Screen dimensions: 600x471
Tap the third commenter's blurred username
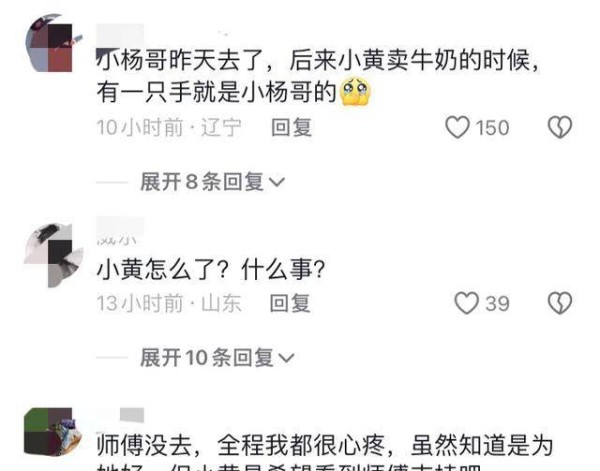122,415
